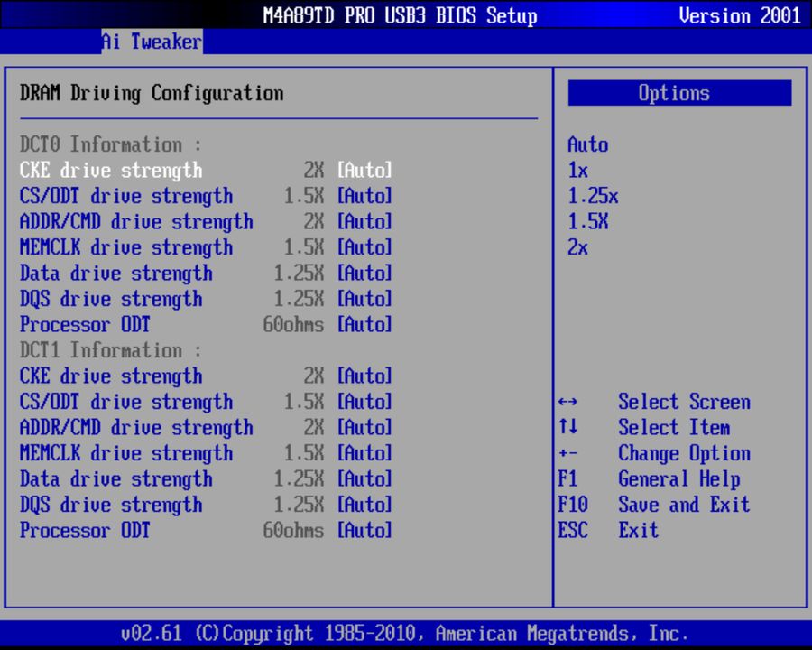This screenshot has height=650, width=812.
Task: Click the Options panel header
Action: coord(678,92)
